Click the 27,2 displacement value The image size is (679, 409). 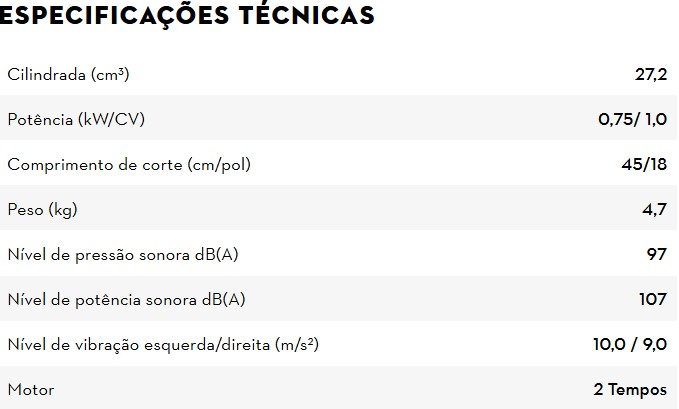click(648, 75)
